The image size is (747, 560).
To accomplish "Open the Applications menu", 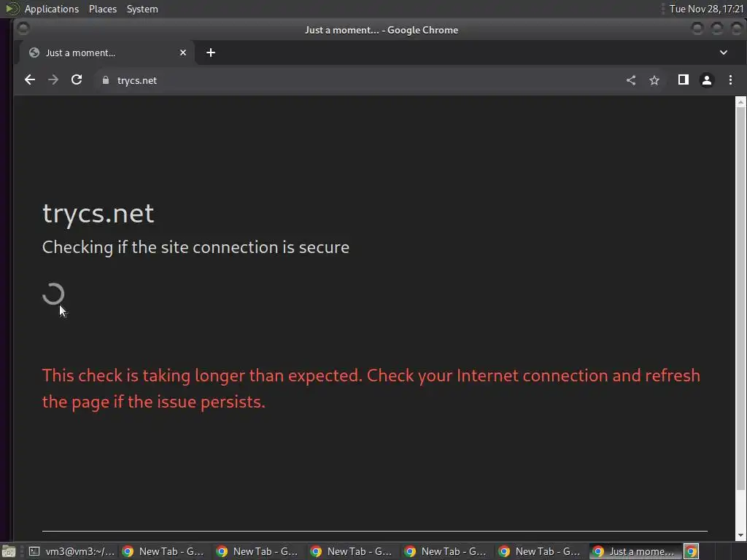I will 52,9.
